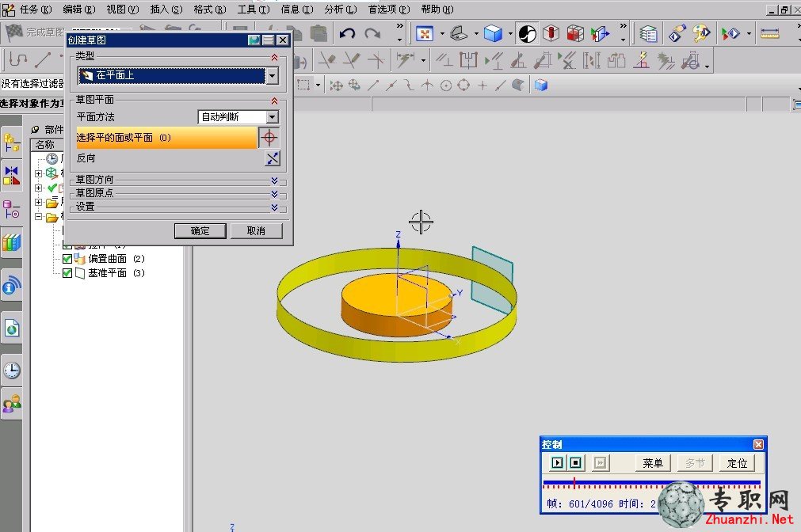Expand the 草图原点 section
801x532 pixels.
pos(274,194)
